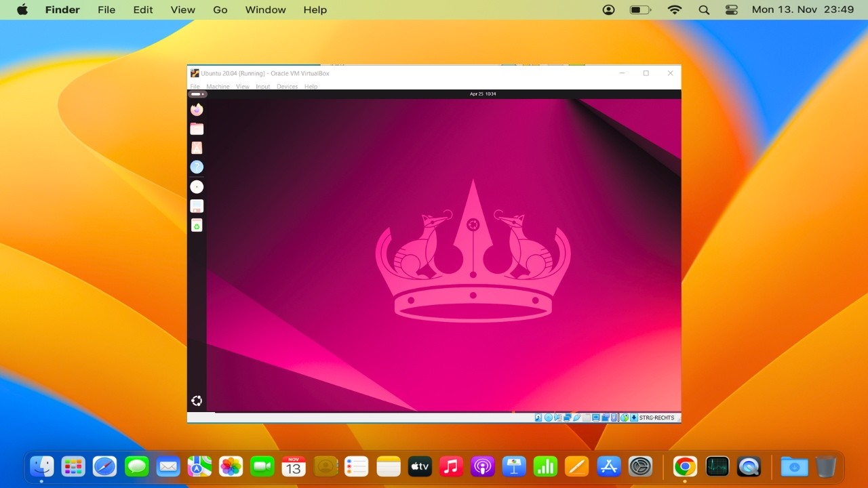Open FaceTime from the Dock

coord(262,466)
